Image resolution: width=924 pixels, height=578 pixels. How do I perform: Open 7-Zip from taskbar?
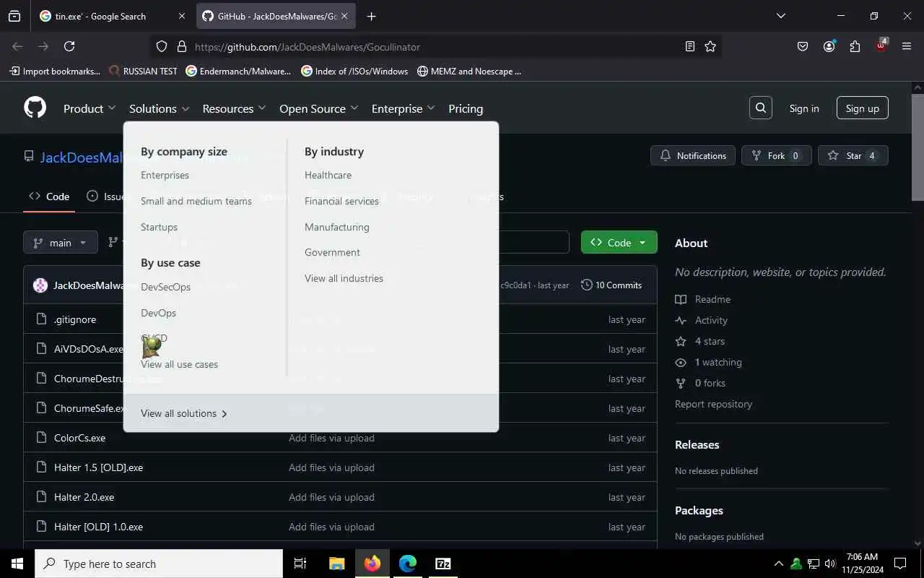[x=443, y=564]
